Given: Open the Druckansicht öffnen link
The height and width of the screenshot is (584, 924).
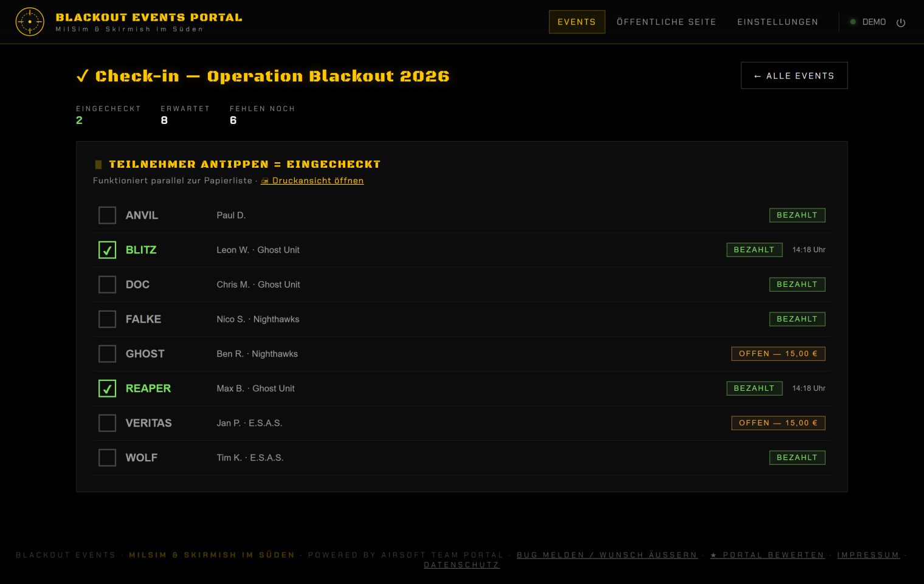Looking at the screenshot, I should coord(312,180).
